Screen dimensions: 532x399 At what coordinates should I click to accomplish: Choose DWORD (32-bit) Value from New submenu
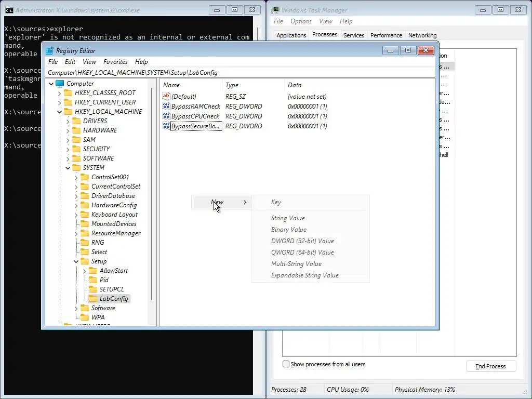point(303,241)
